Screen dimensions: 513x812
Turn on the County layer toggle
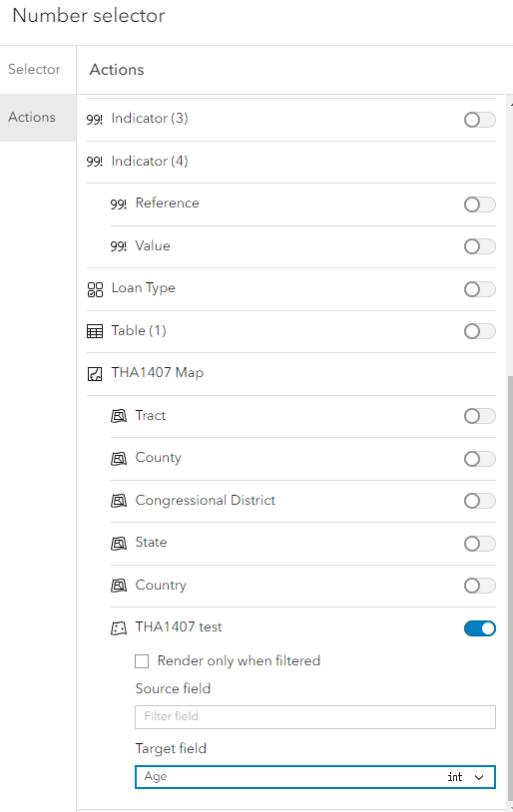(x=480, y=458)
